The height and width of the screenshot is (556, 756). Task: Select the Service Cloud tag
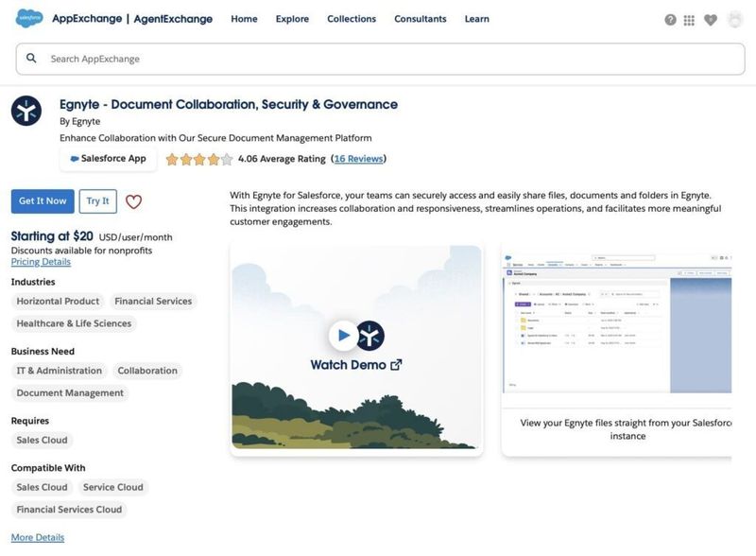[112, 488]
